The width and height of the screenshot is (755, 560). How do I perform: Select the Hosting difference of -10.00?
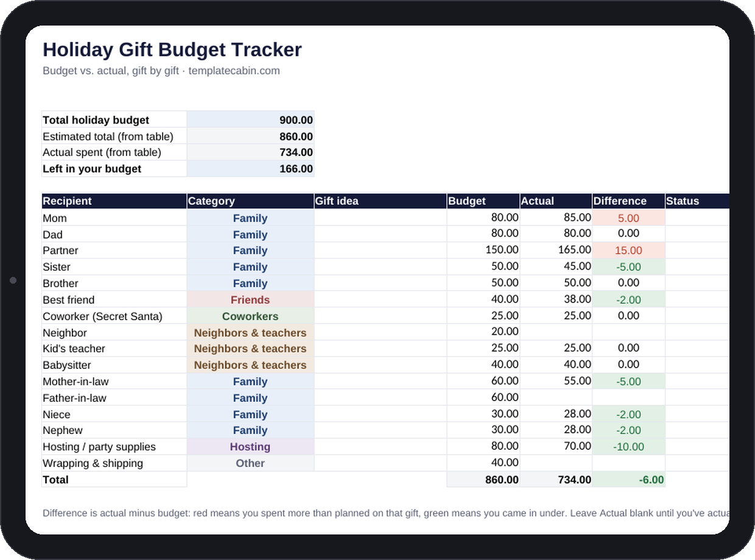tap(628, 446)
